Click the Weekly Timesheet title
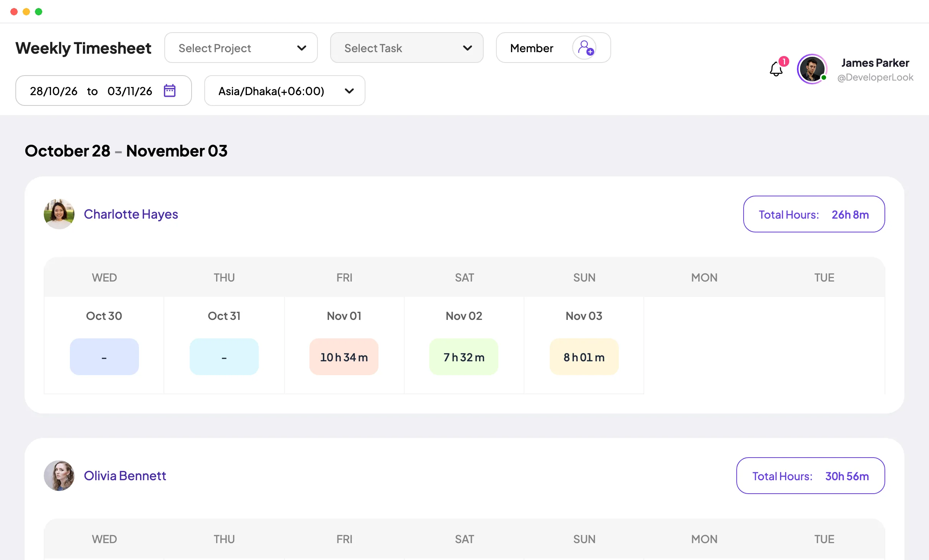Image resolution: width=929 pixels, height=560 pixels. (83, 48)
